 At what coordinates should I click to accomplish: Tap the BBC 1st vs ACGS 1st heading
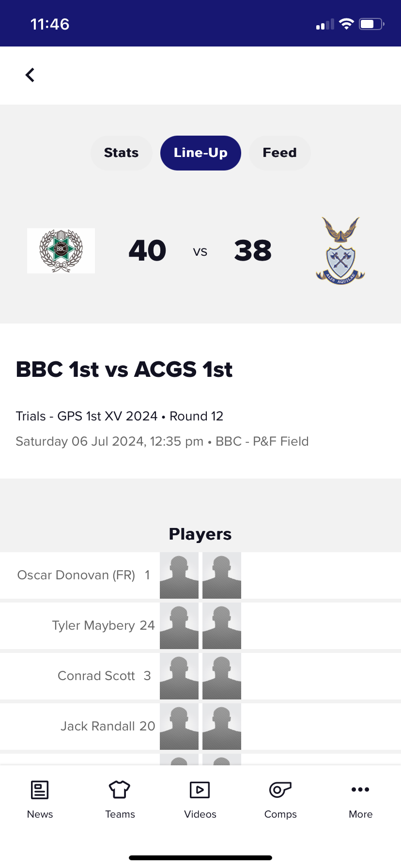click(124, 370)
